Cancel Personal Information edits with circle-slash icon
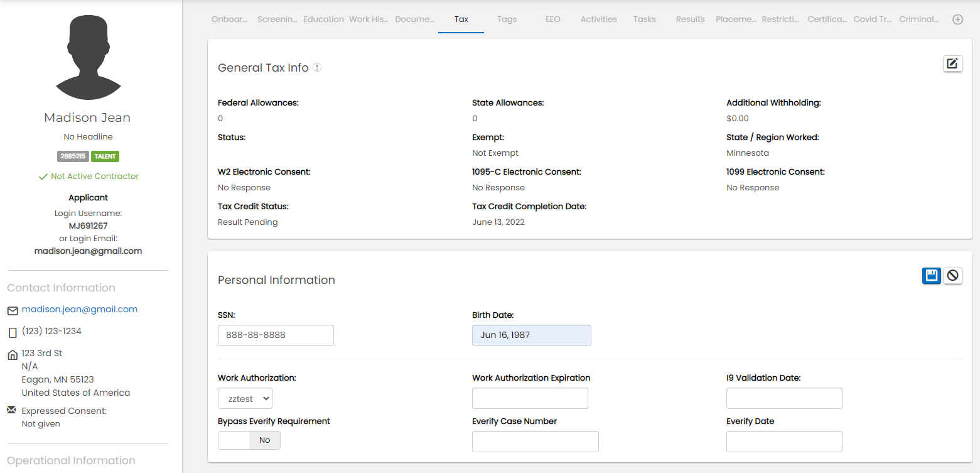The height and width of the screenshot is (473, 980). point(953,276)
